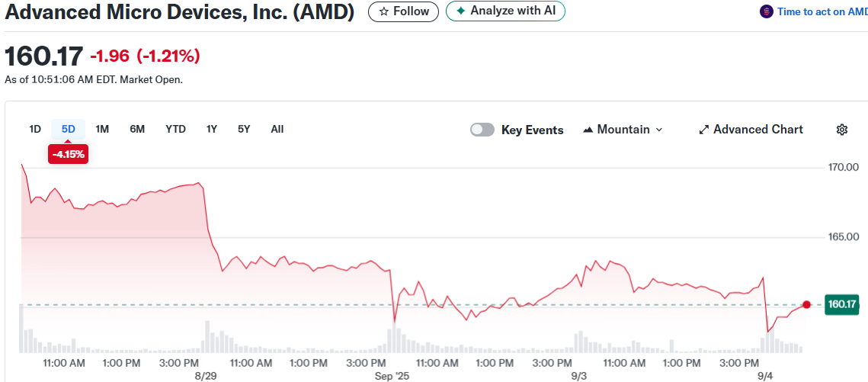The height and width of the screenshot is (382, 868).
Task: Click the 8/29 date label
Action: coord(206,377)
